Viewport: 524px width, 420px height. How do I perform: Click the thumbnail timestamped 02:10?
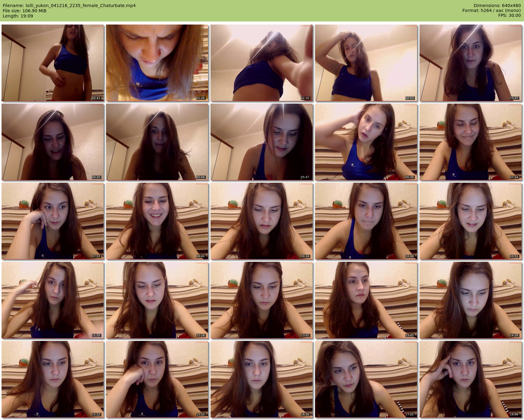click(x=262, y=63)
